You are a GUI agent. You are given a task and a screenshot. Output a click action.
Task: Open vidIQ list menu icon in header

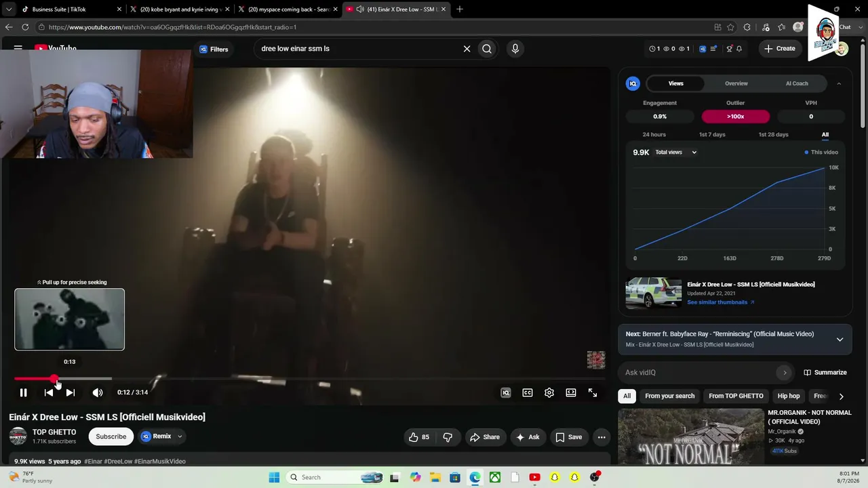(713, 49)
